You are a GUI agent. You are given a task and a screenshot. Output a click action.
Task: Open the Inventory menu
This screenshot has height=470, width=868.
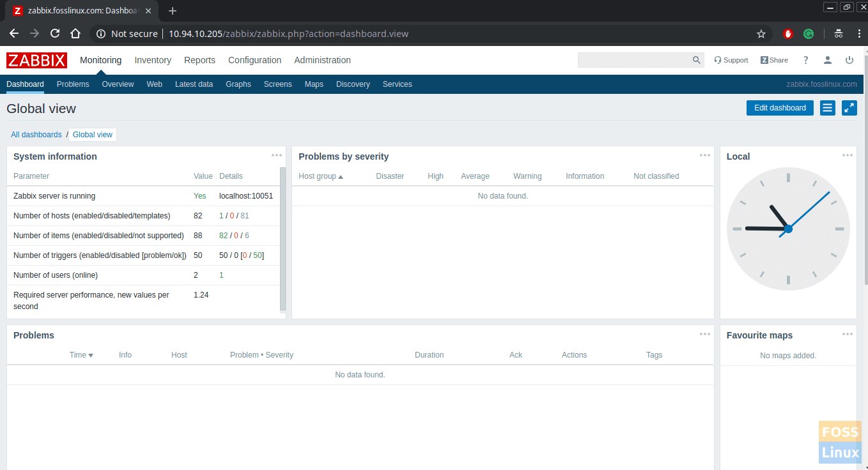click(153, 60)
